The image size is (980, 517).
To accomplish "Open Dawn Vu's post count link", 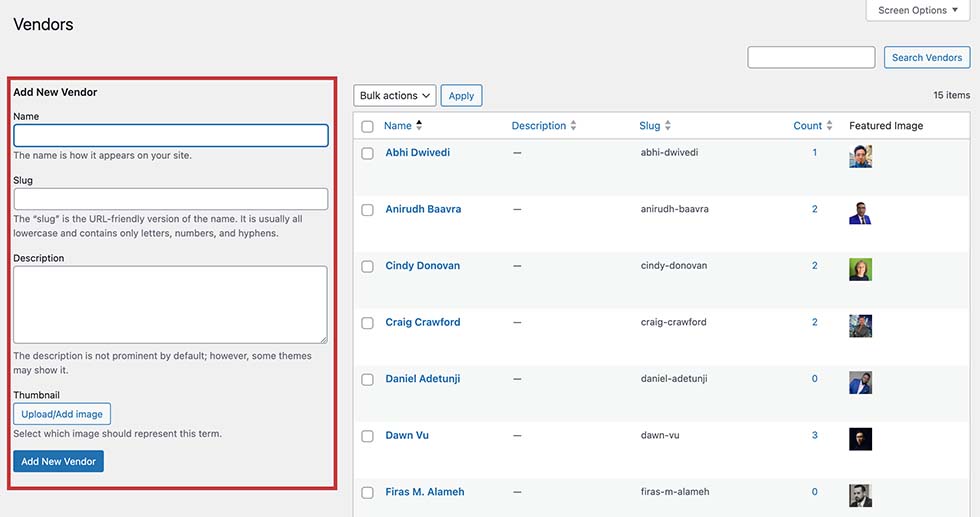I will (x=814, y=435).
